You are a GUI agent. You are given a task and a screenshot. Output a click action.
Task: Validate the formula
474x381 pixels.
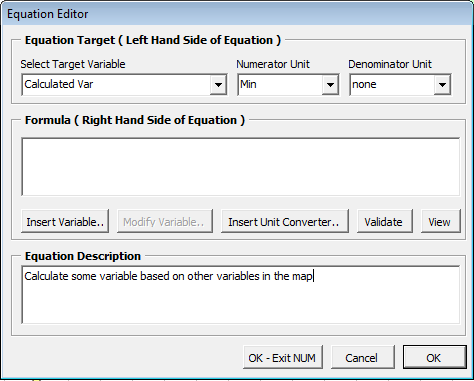tap(384, 221)
